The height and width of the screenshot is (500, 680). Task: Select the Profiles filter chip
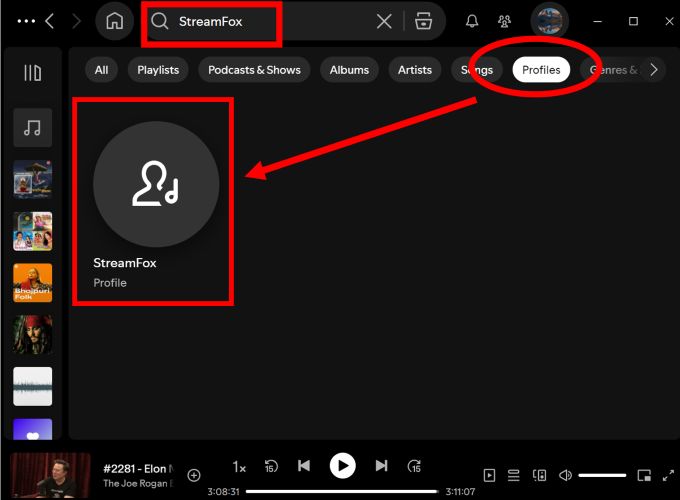click(541, 70)
